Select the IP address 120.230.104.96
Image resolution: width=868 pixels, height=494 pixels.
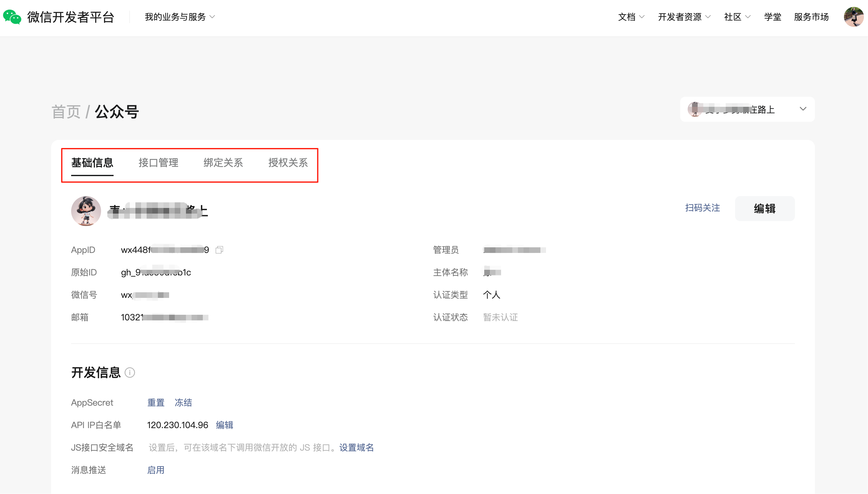pos(178,425)
